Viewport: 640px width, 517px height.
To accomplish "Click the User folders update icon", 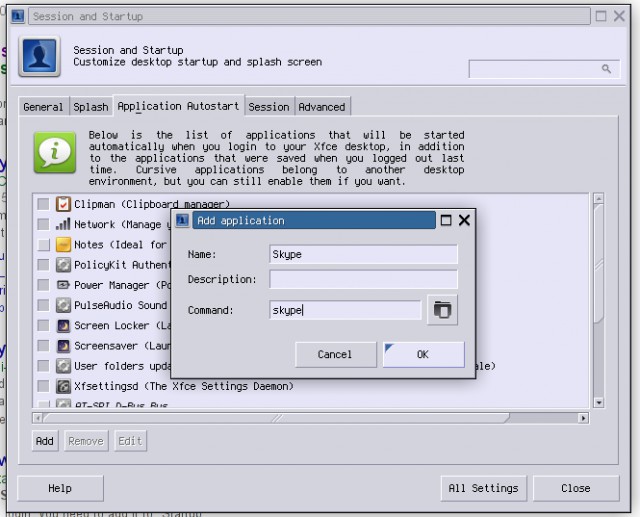I will click(63, 366).
